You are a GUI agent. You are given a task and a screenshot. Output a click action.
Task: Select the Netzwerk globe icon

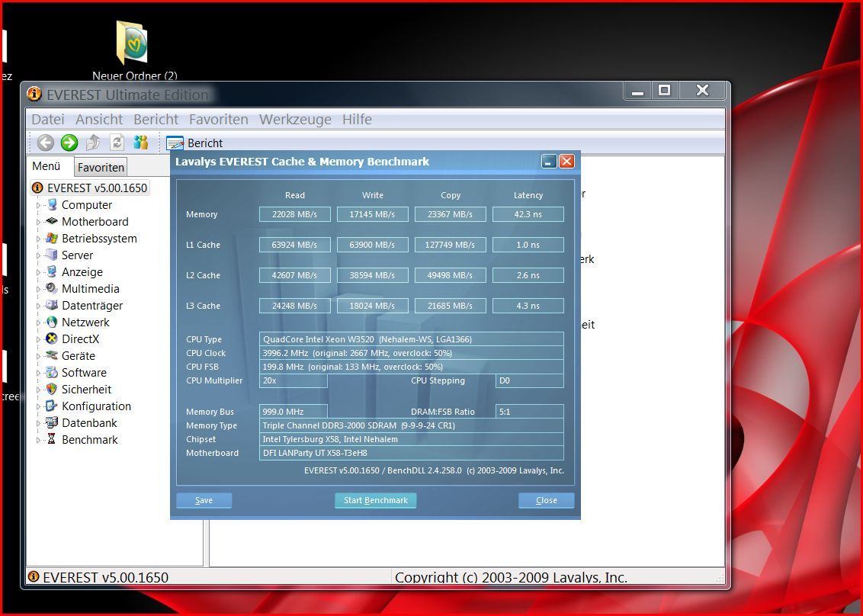52,322
